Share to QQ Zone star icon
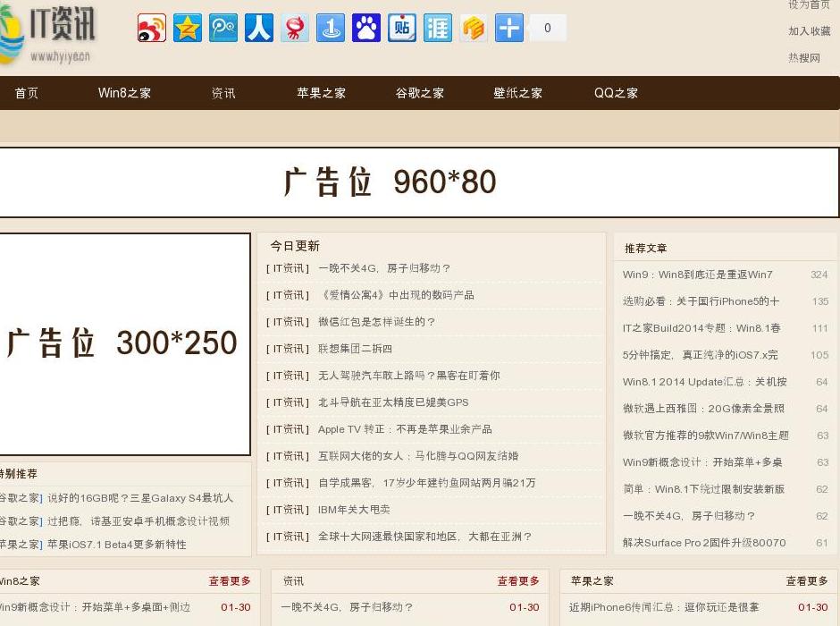The image size is (840, 626). tap(188, 28)
